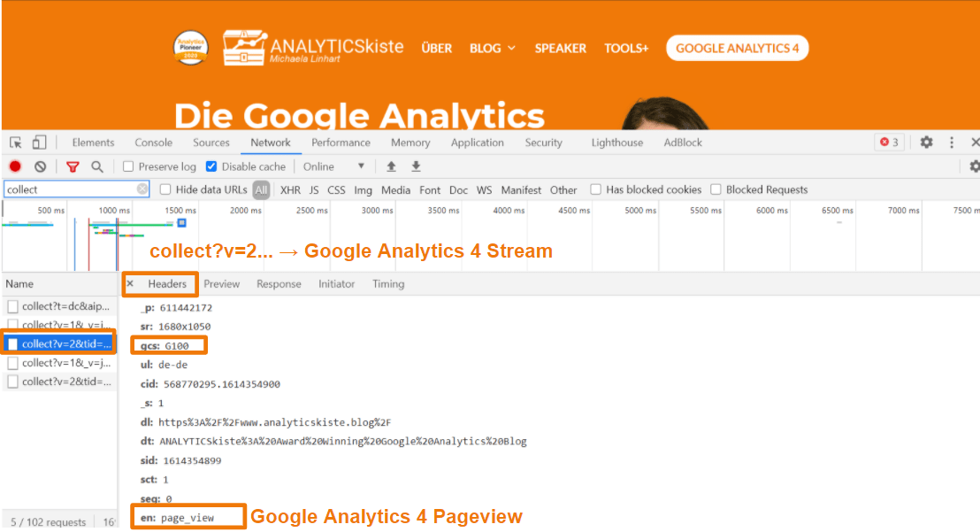
Task: Disable the Disable cache checkbox
Action: pos(211,166)
